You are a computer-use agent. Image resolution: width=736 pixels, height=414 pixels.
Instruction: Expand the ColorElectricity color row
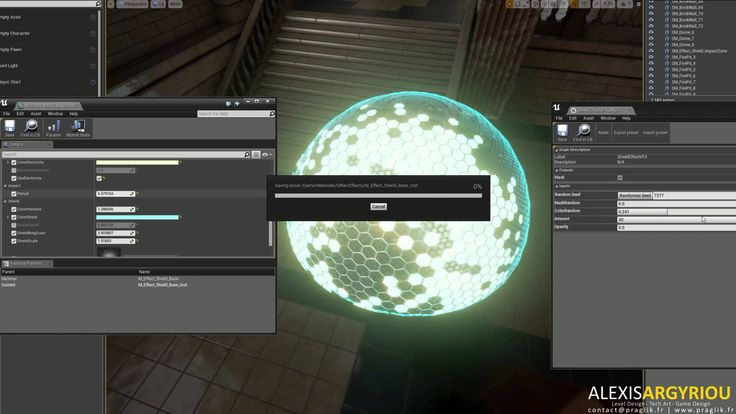8,162
